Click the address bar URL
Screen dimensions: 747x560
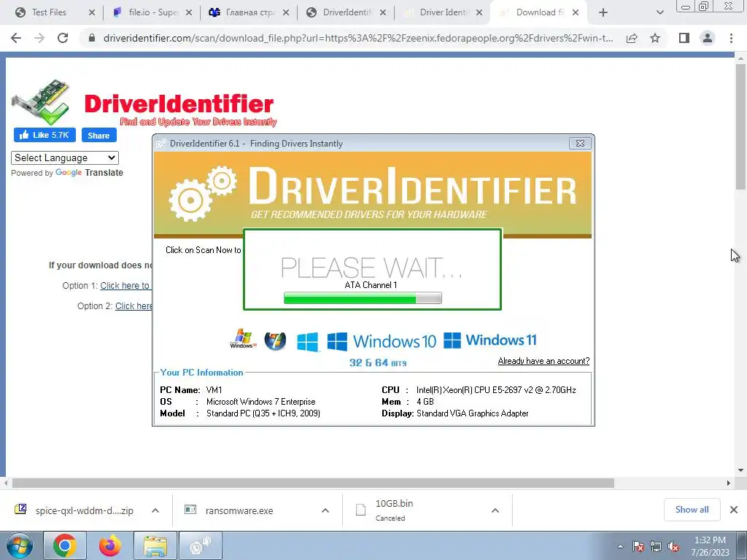coord(357,38)
